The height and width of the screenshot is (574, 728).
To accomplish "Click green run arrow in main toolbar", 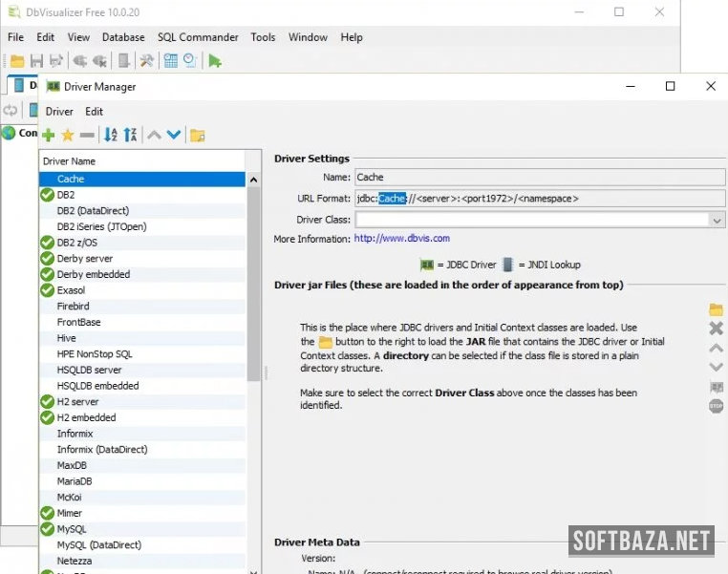I will [215, 61].
